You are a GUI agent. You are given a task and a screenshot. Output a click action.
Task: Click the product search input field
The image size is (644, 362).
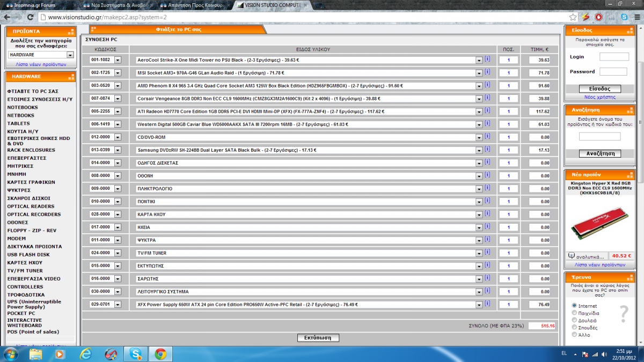[599, 137]
